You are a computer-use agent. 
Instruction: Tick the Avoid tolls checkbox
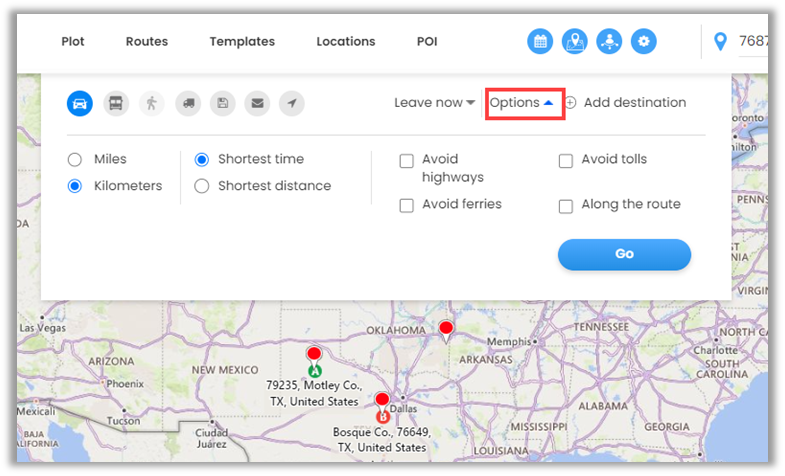coord(566,161)
